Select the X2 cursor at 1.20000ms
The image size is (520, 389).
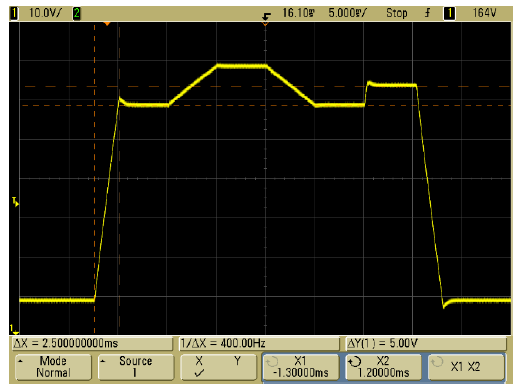point(383,367)
